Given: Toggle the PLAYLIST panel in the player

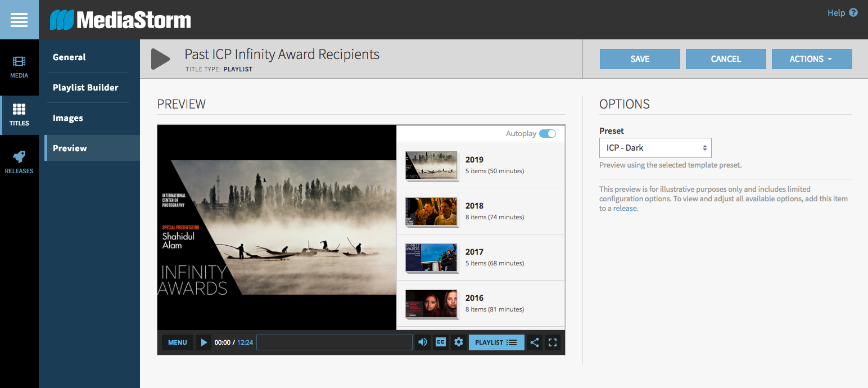Looking at the screenshot, I should (x=496, y=342).
